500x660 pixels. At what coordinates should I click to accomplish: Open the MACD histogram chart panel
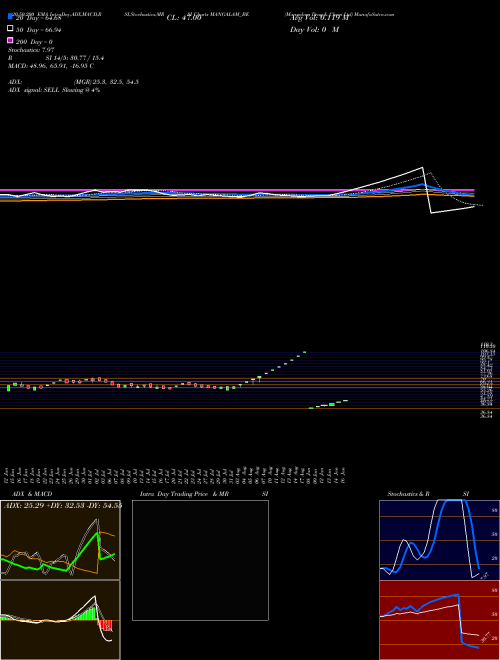click(x=60, y=620)
